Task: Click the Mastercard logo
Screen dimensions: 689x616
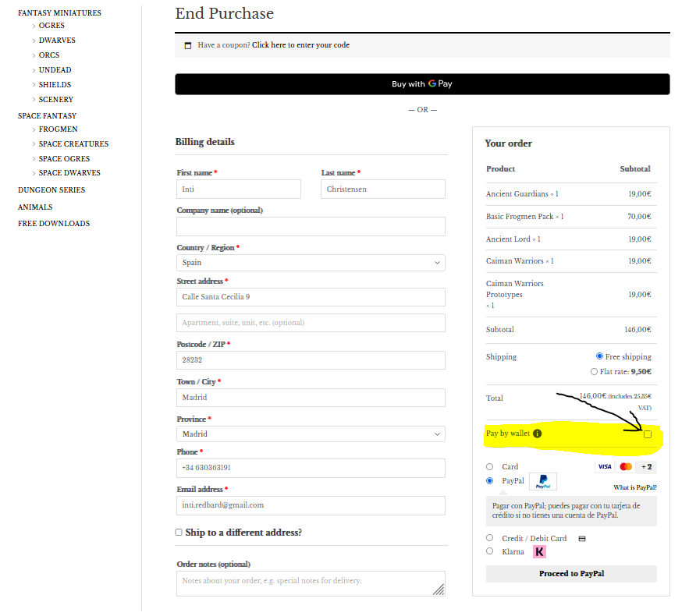Action: point(625,467)
